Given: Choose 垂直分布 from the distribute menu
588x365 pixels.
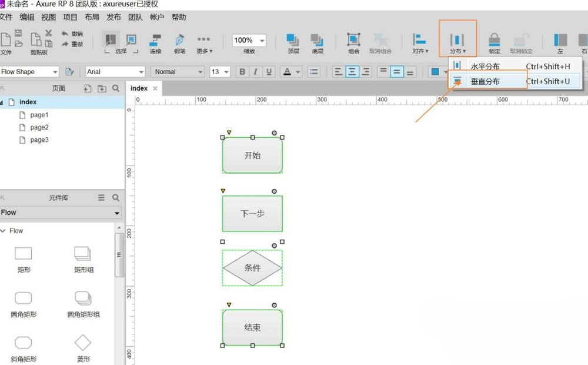Looking at the screenshot, I should pyautogui.click(x=485, y=81).
